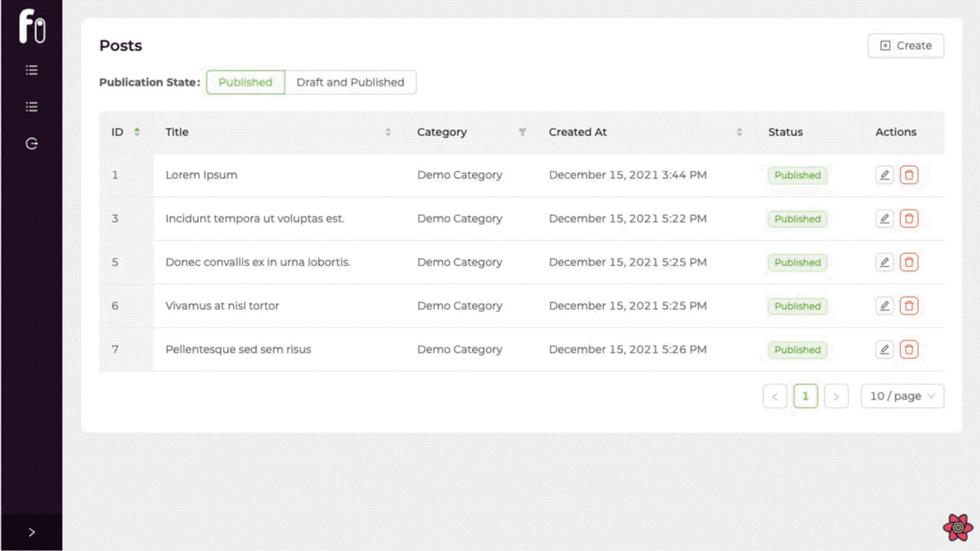Delete the Lorem Ipsum post
This screenshot has width=980, height=551.
[909, 175]
